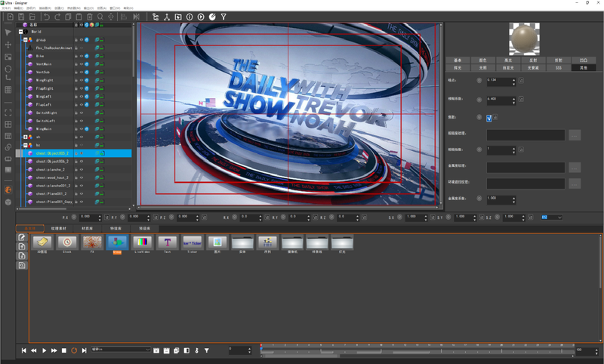604x364 pixels.
Task: Switch to third asset library tab
Action: point(87,228)
